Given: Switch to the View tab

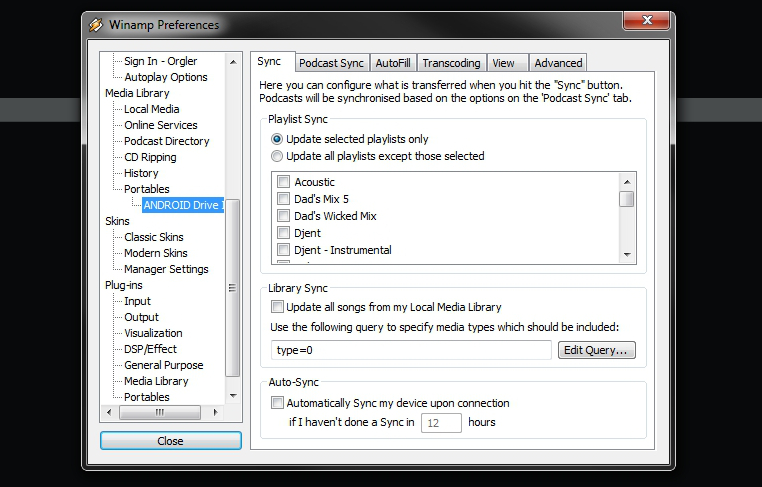Looking at the screenshot, I should click(507, 63).
